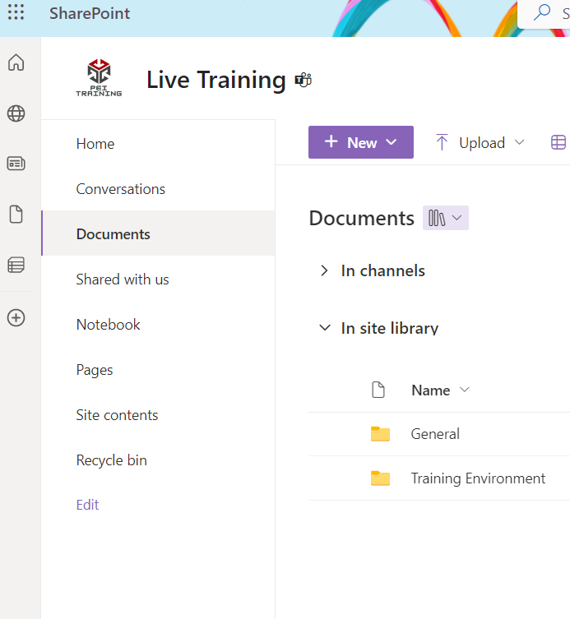570x619 pixels.
Task: Click the SharePoint title link
Action: [89, 13]
